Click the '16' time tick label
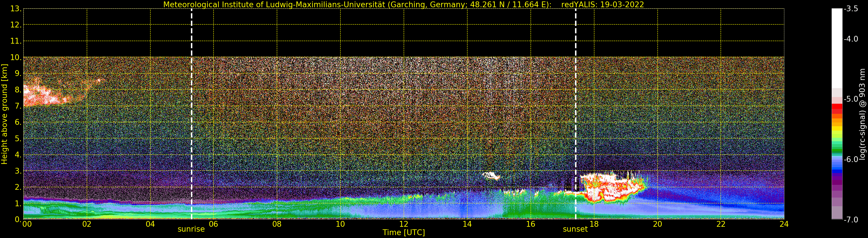Image resolution: width=868 pixels, height=238 pixels. [x=531, y=224]
